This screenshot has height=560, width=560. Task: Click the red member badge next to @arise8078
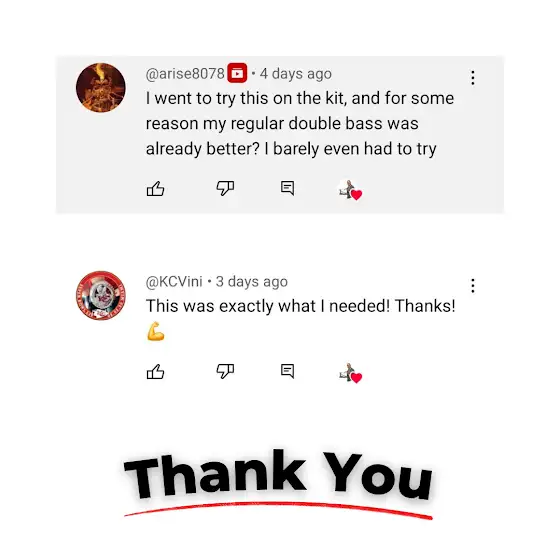(237, 73)
